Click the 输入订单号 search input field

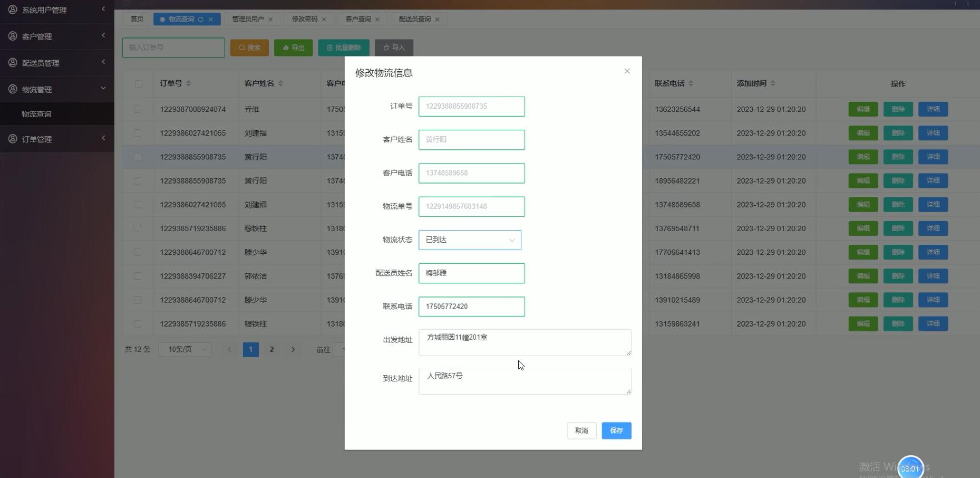click(173, 47)
